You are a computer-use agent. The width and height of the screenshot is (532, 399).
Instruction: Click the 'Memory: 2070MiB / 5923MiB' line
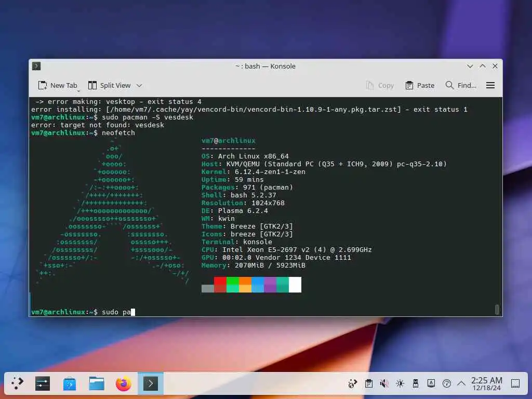tap(254, 265)
